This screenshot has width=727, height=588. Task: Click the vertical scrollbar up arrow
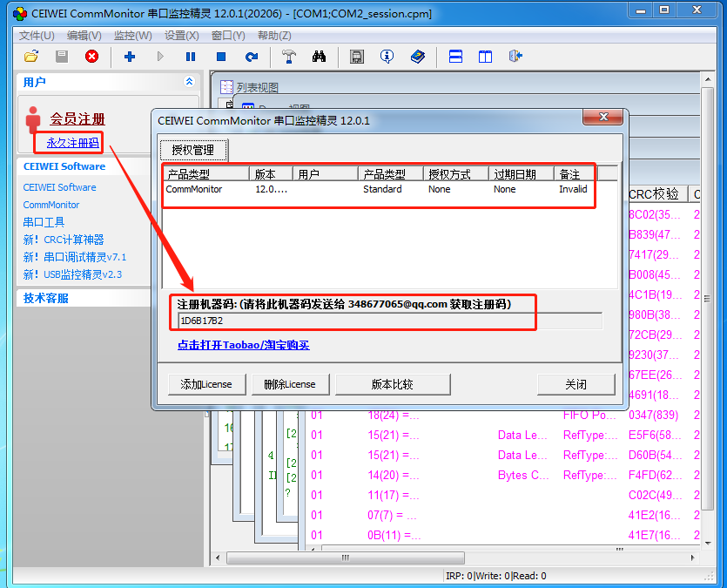pyautogui.click(x=708, y=79)
